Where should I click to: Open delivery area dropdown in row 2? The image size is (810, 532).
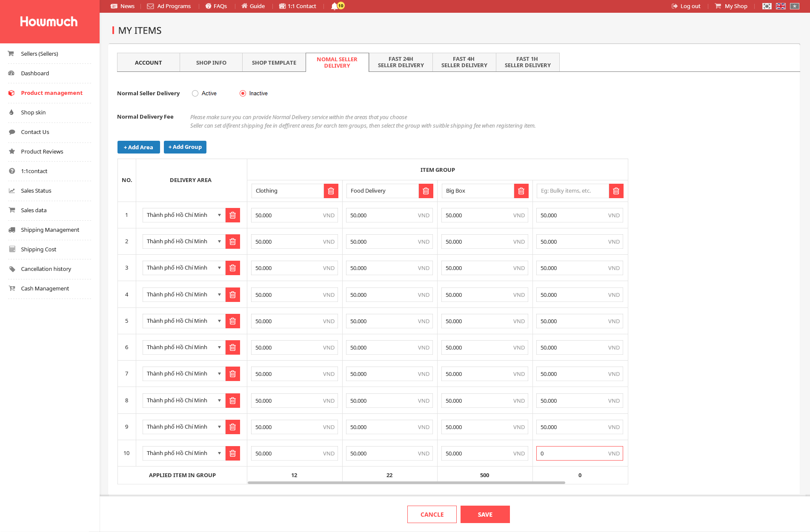pos(183,242)
